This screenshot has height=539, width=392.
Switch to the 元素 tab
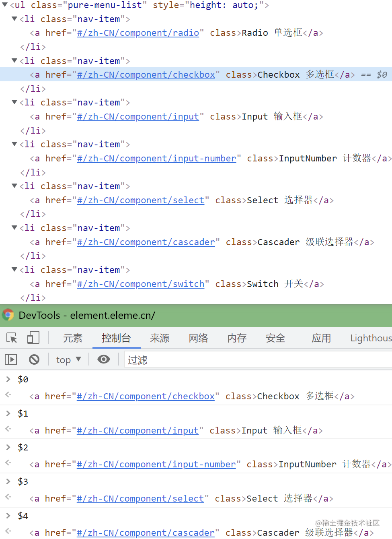[73, 338]
